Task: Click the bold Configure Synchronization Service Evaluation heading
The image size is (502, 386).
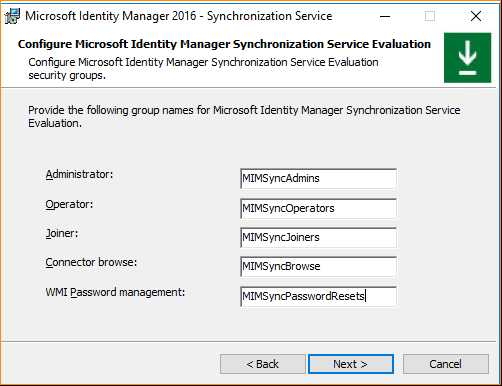Action: pyautogui.click(x=224, y=44)
